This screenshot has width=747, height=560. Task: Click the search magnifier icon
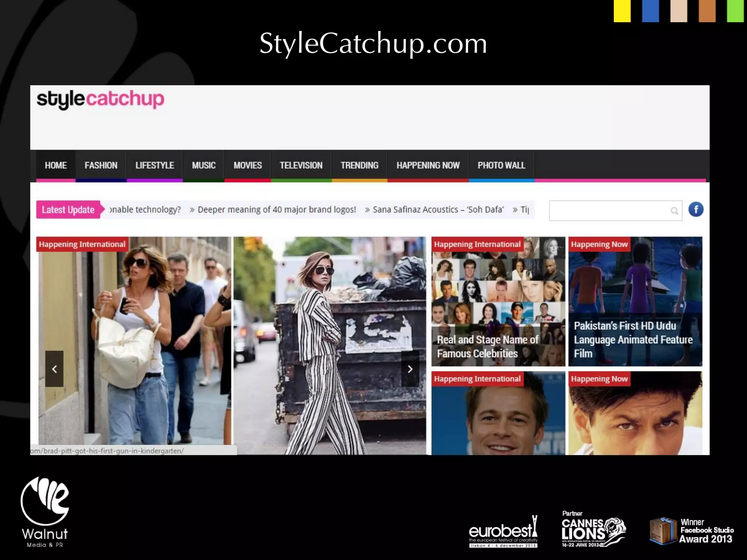(674, 211)
